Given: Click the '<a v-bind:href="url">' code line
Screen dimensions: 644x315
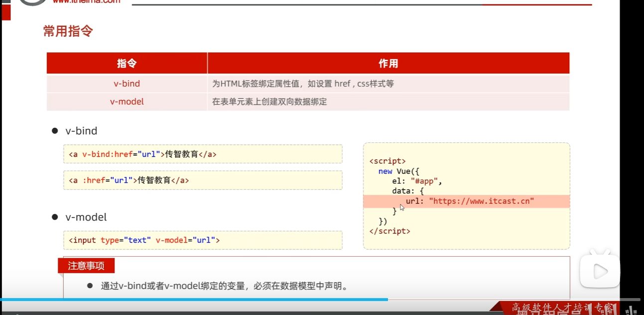Looking at the screenshot, I should [203, 154].
